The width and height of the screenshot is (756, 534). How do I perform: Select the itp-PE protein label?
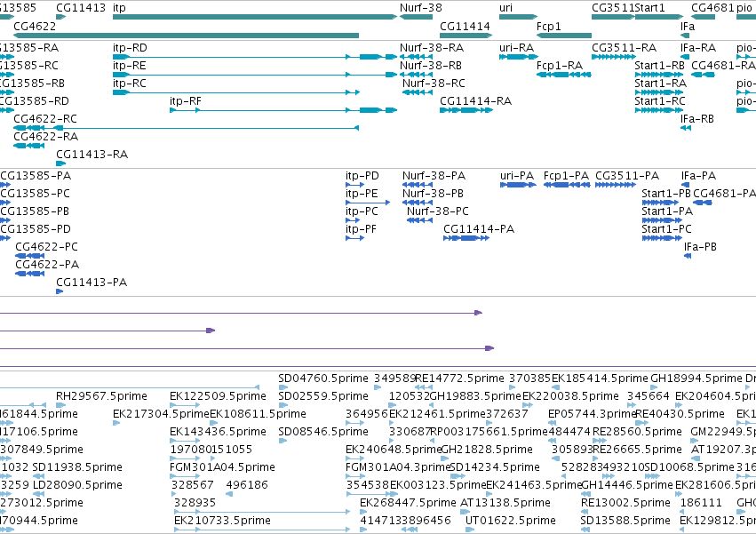click(x=362, y=194)
